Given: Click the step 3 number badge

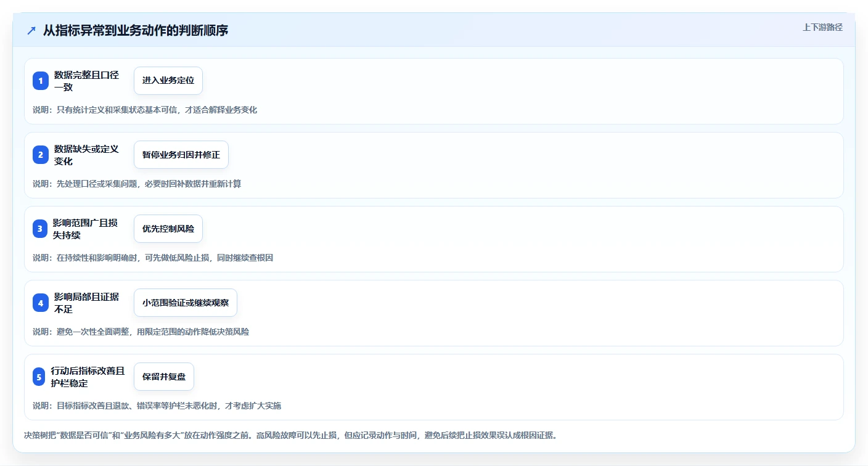Looking at the screenshot, I should tap(41, 229).
